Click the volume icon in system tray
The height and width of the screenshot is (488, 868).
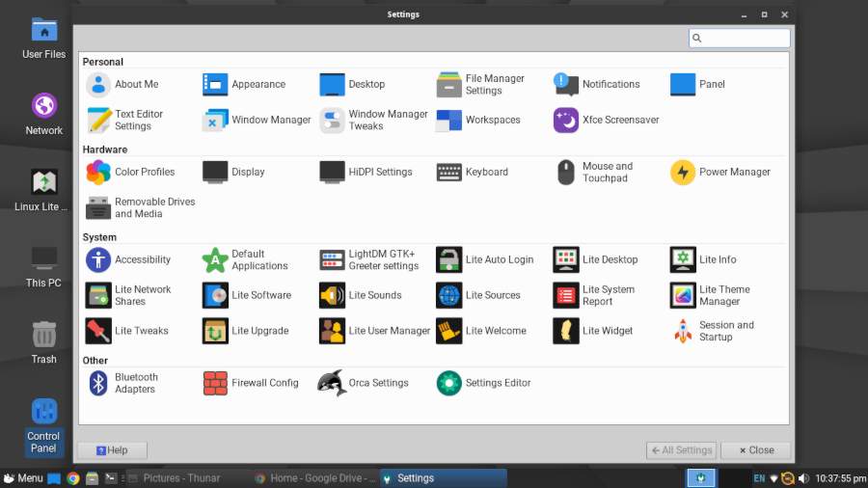pos(804,478)
